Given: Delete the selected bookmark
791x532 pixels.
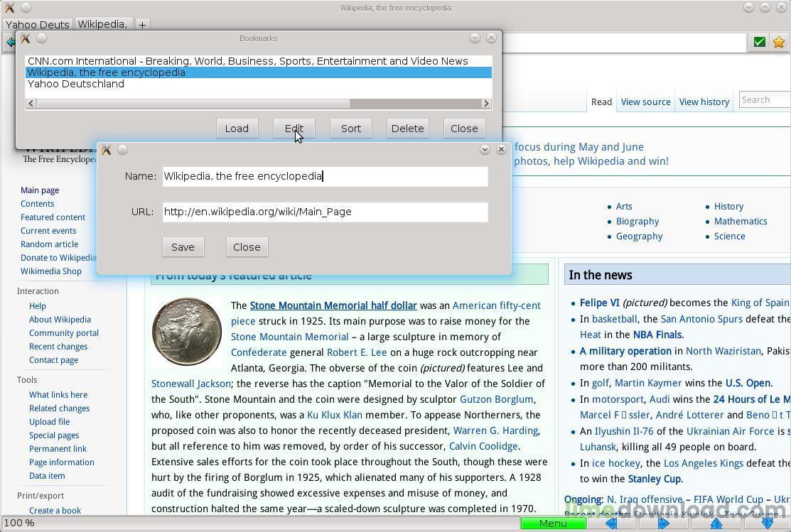Looking at the screenshot, I should click(407, 129).
